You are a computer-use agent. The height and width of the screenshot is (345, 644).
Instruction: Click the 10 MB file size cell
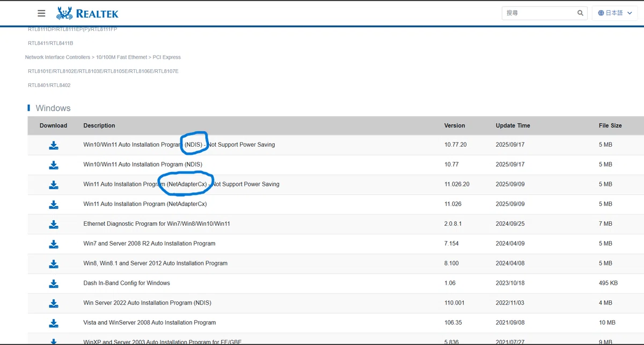[x=607, y=323]
